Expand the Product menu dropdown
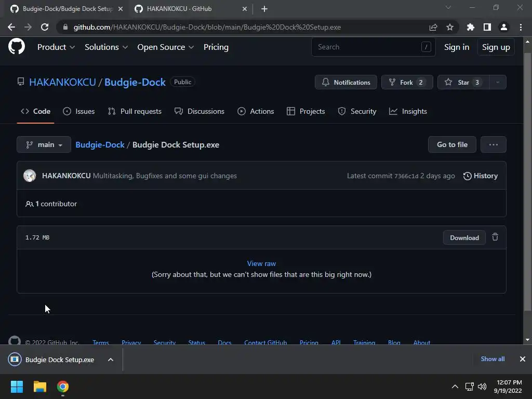Screen dimensions: 532x399 click(x=56, y=47)
